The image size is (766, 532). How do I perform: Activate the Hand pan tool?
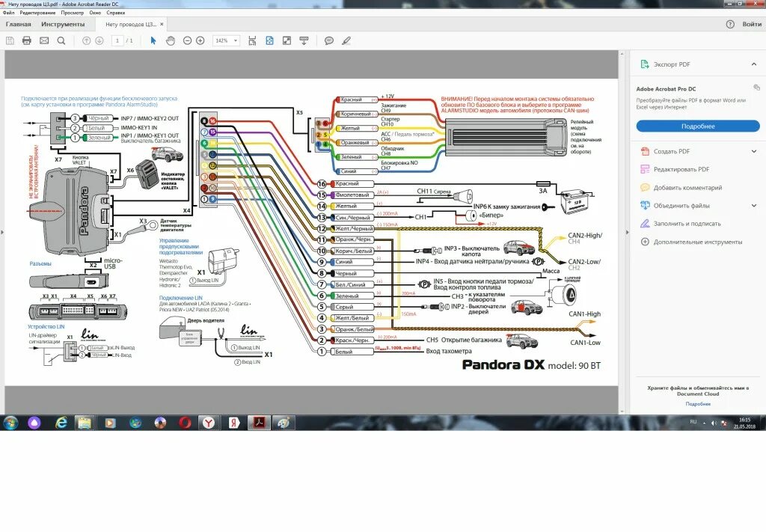[x=170, y=41]
